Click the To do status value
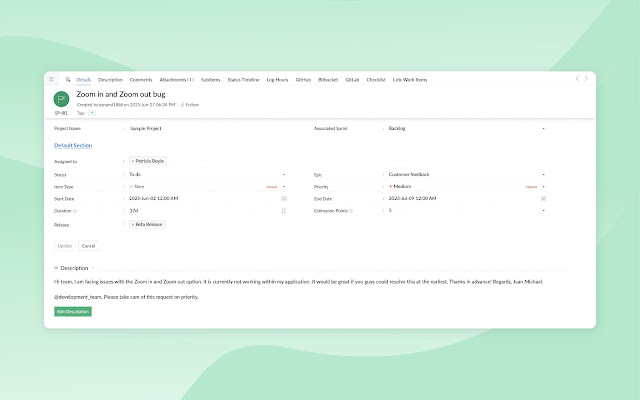The image size is (640, 400). [135, 175]
